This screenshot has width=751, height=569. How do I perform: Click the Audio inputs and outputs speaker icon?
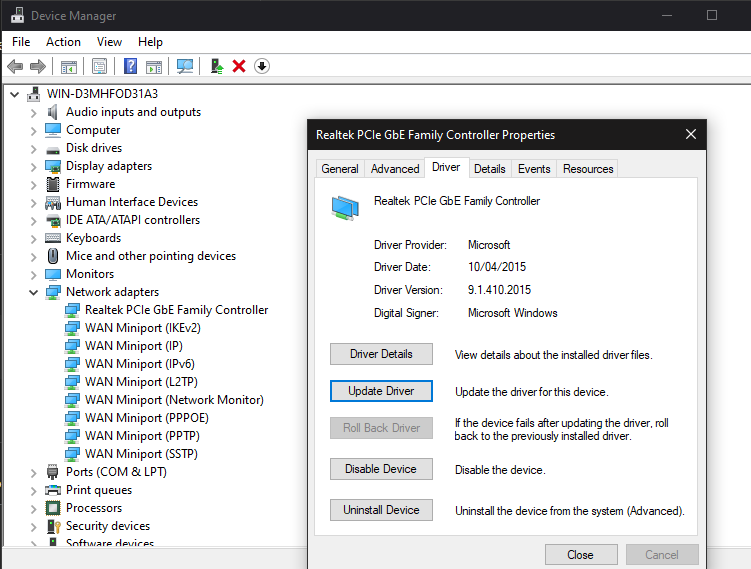53,112
